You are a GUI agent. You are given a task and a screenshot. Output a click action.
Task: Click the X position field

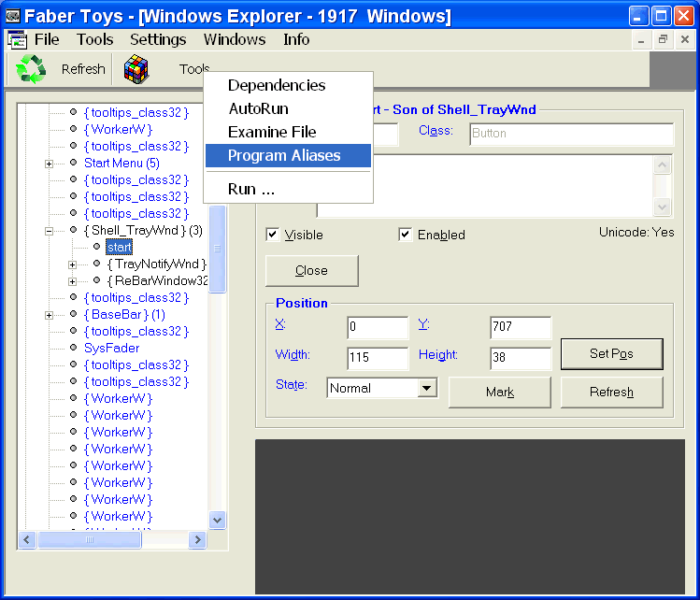click(x=378, y=327)
